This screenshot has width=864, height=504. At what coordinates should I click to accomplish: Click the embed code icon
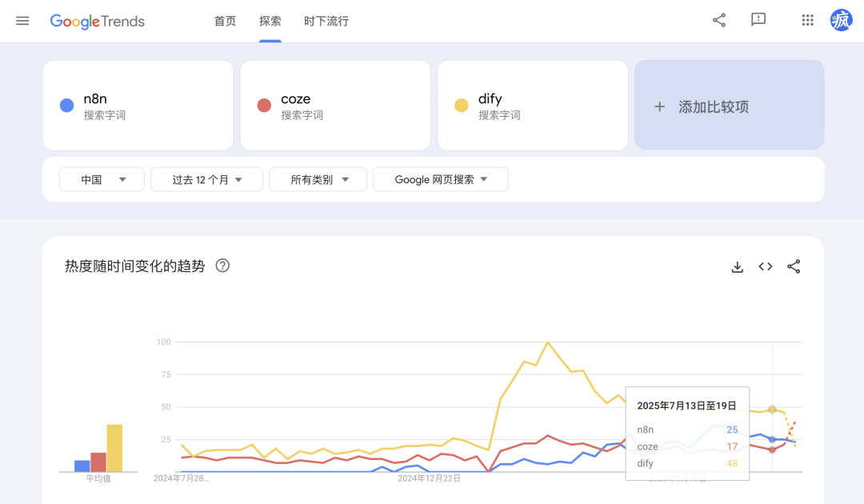pos(766,267)
